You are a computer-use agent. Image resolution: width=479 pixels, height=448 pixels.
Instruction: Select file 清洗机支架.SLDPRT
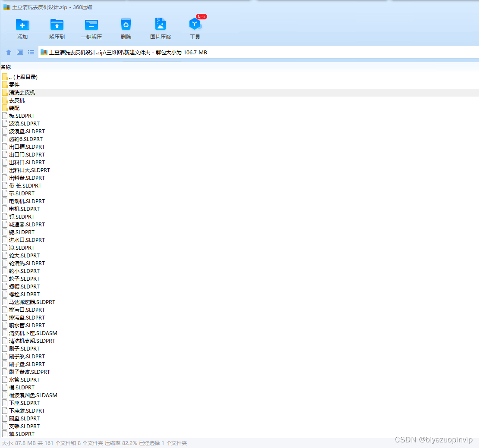click(x=32, y=341)
